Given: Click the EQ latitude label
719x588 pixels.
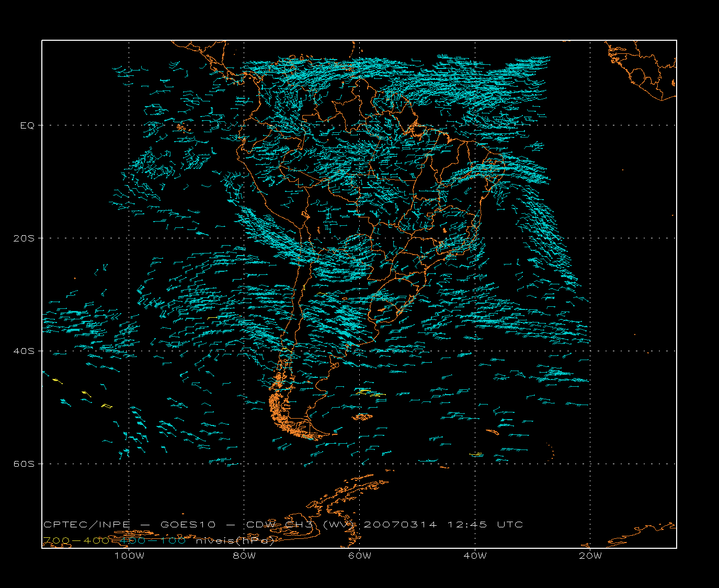Looking at the screenshot, I should click(x=27, y=125).
